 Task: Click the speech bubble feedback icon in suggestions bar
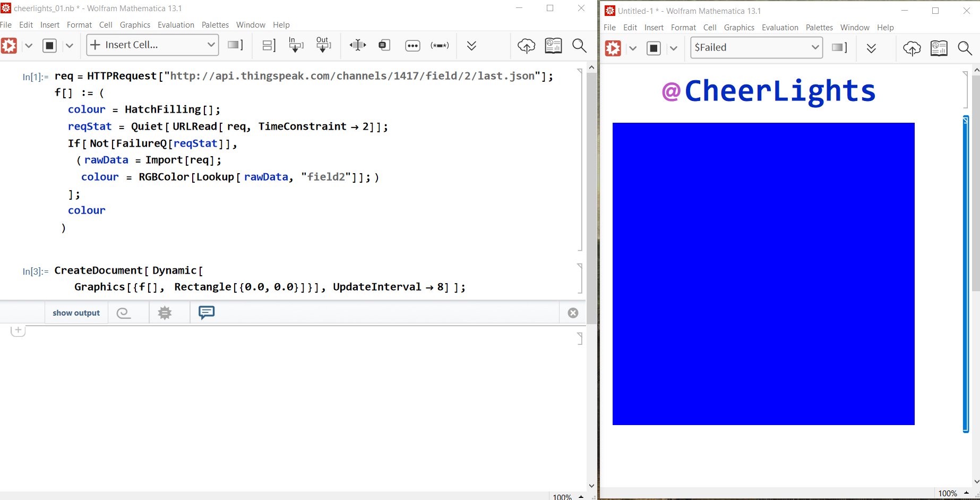[x=207, y=312]
